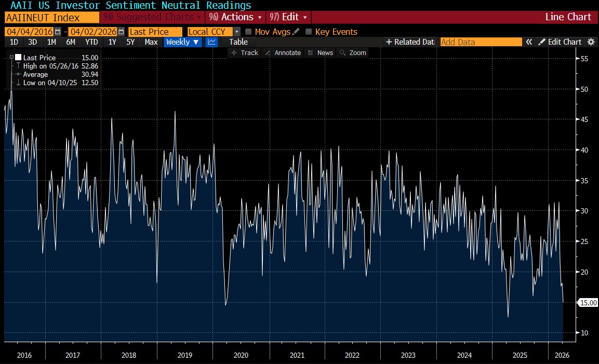Click the Average 30.94 legend row
This screenshot has height=364, width=599.
pos(57,74)
